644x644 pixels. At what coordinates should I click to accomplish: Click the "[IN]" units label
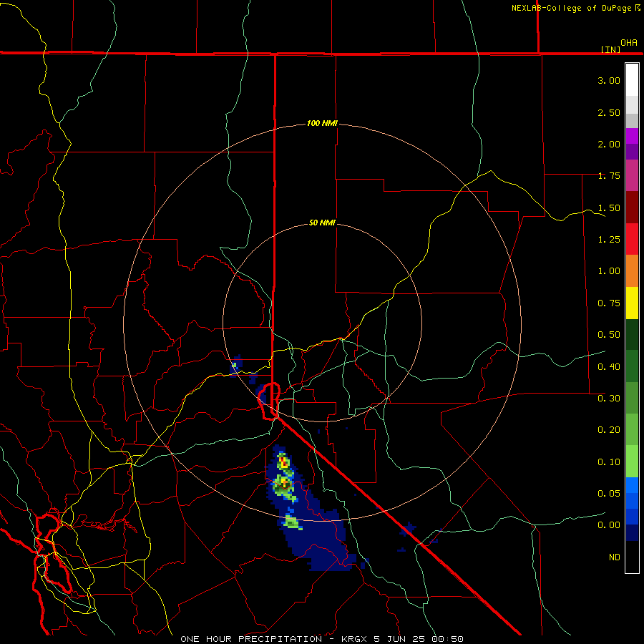click(610, 49)
